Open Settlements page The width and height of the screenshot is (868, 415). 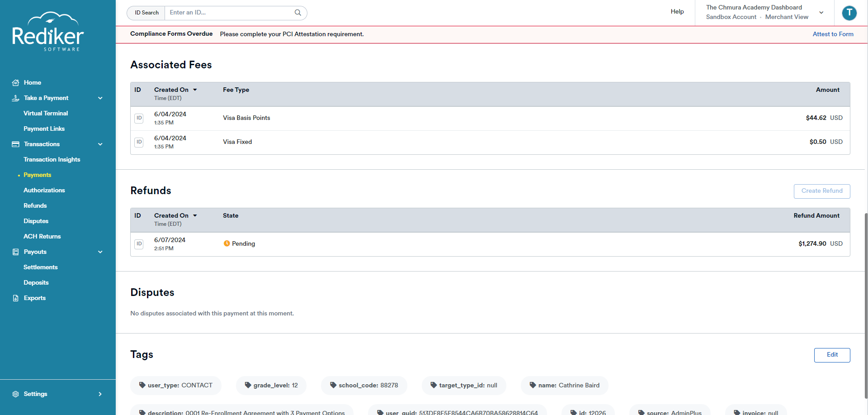(41, 267)
